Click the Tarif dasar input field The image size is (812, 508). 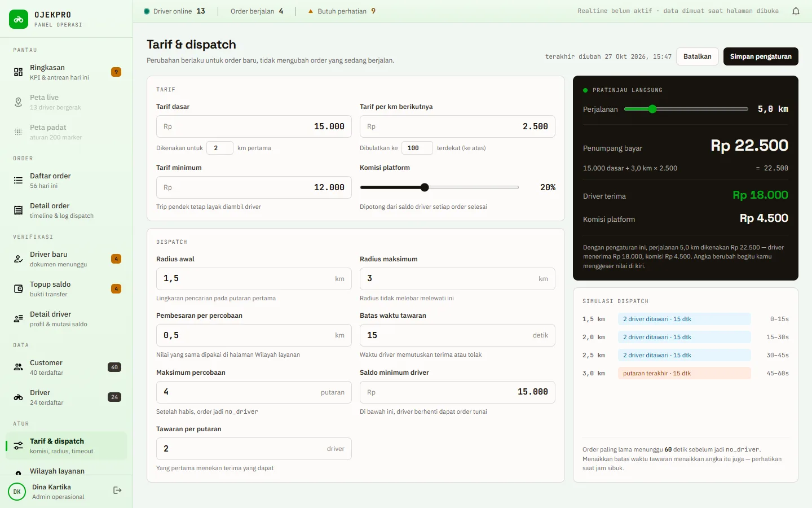[254, 126]
